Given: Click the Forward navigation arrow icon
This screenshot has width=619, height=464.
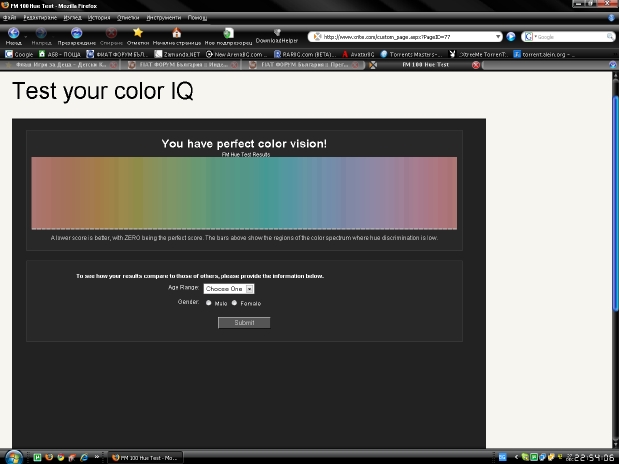Looking at the screenshot, I should coord(41,33).
